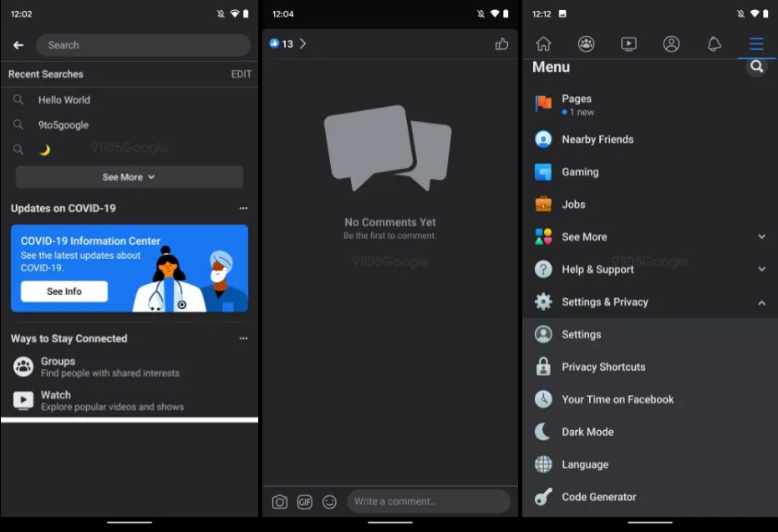Open options for Ways to Stay Connected

(243, 338)
